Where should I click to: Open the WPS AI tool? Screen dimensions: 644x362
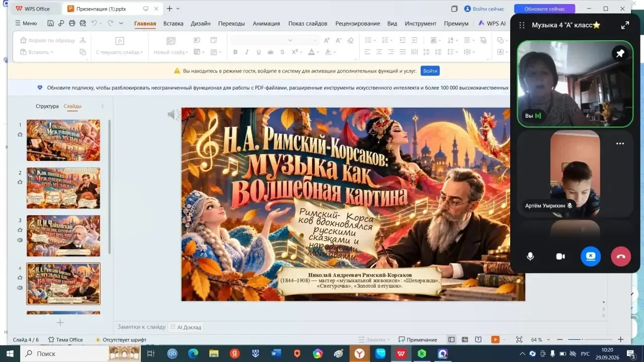click(492, 23)
